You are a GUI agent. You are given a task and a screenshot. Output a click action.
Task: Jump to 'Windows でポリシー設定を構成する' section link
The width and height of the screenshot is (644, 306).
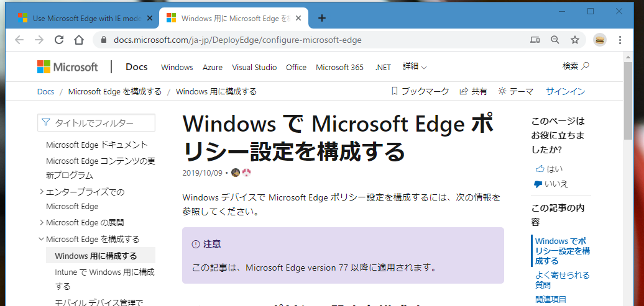[563, 251]
